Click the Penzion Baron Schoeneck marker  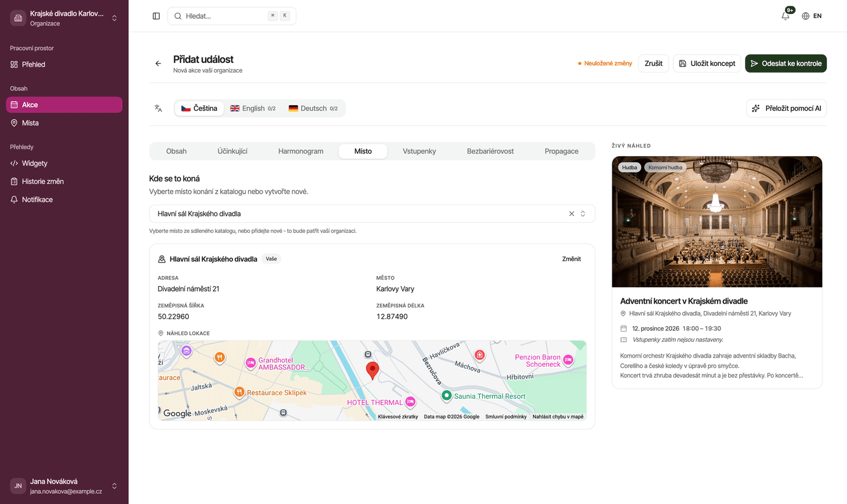tap(568, 361)
